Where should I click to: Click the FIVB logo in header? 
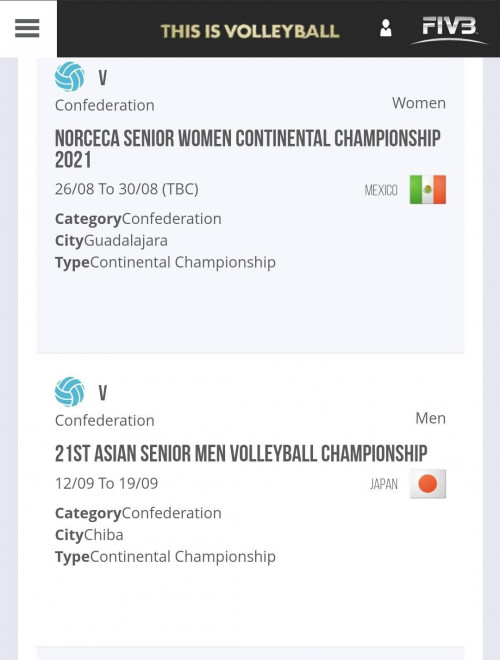click(x=449, y=29)
